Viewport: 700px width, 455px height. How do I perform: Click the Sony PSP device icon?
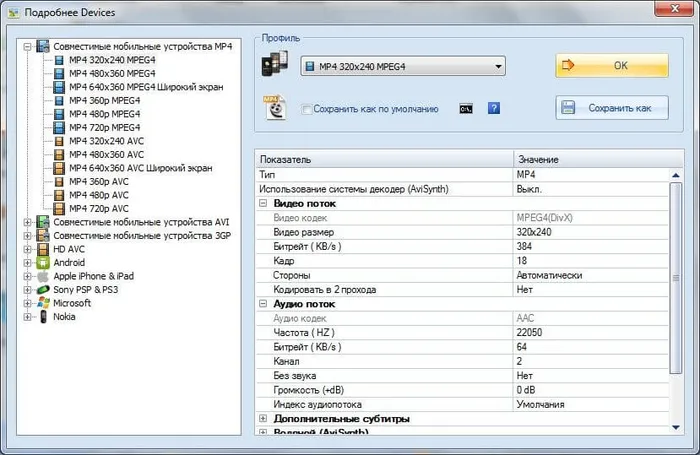[x=43, y=290]
